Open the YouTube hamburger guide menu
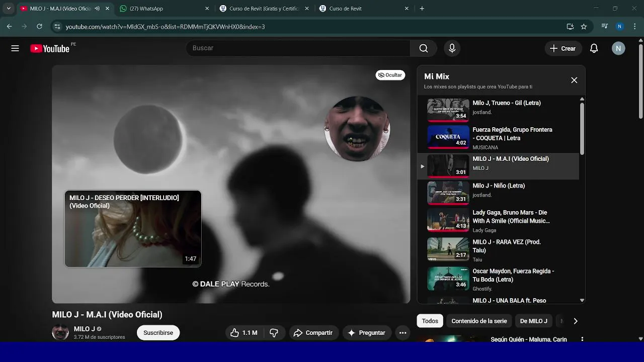The height and width of the screenshot is (362, 644). tap(15, 48)
